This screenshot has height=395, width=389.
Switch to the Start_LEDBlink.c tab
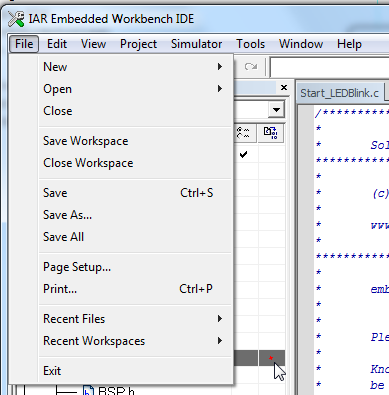point(339,93)
